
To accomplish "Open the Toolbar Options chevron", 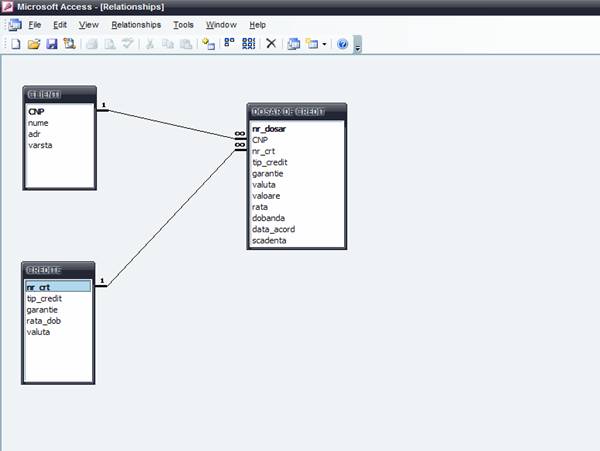I will (x=358, y=45).
